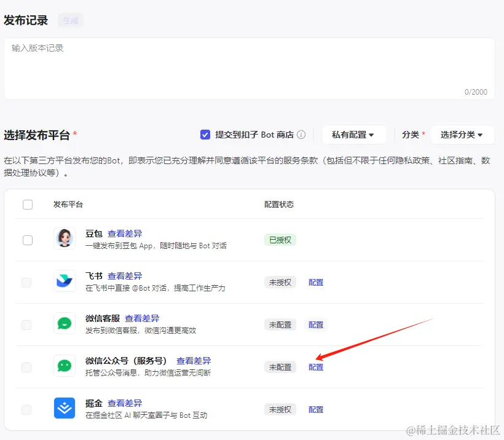Select the 微信客服 green icon
This screenshot has height=440, width=504.
pyautogui.click(x=65, y=324)
